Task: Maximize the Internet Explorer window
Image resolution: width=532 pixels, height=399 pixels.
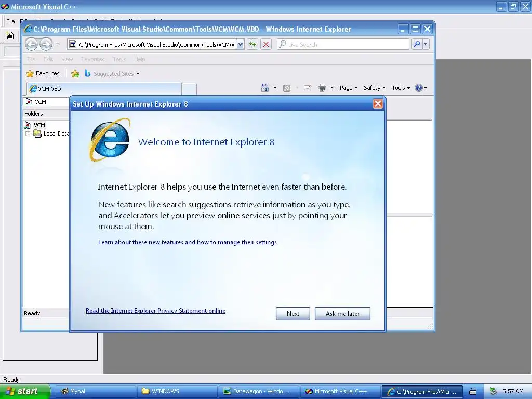Action: [415, 29]
